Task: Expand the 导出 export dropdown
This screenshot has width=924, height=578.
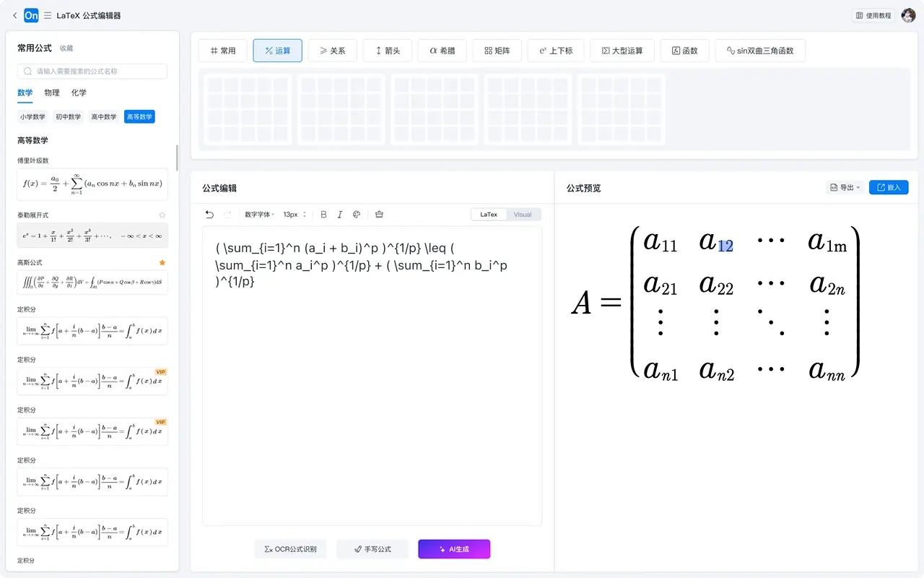Action: click(845, 188)
